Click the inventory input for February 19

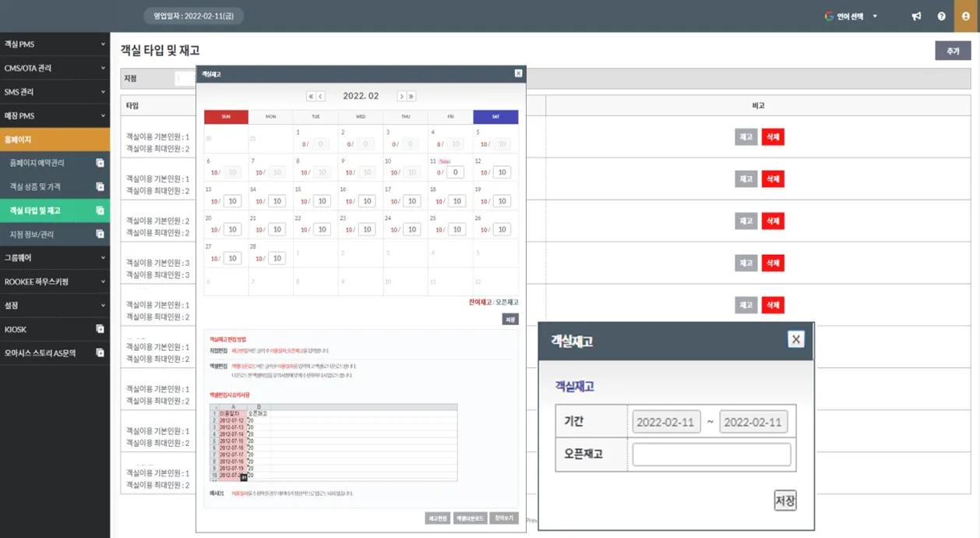[x=502, y=201]
